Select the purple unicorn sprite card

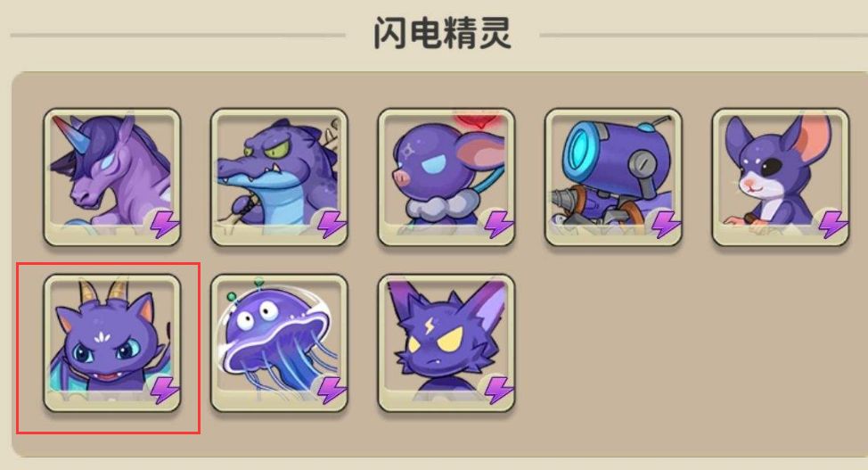click(112, 177)
